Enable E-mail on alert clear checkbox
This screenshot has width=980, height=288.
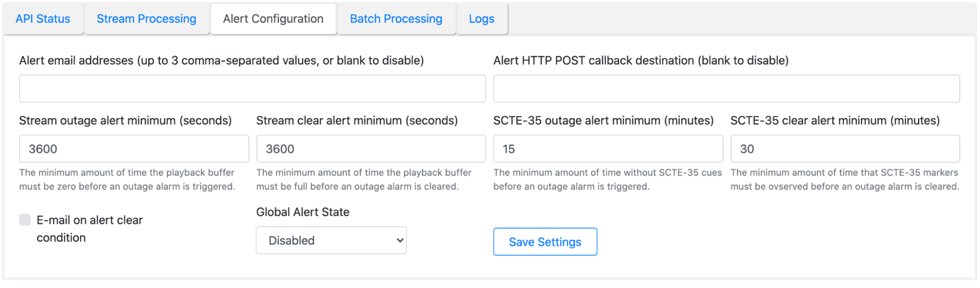[25, 220]
